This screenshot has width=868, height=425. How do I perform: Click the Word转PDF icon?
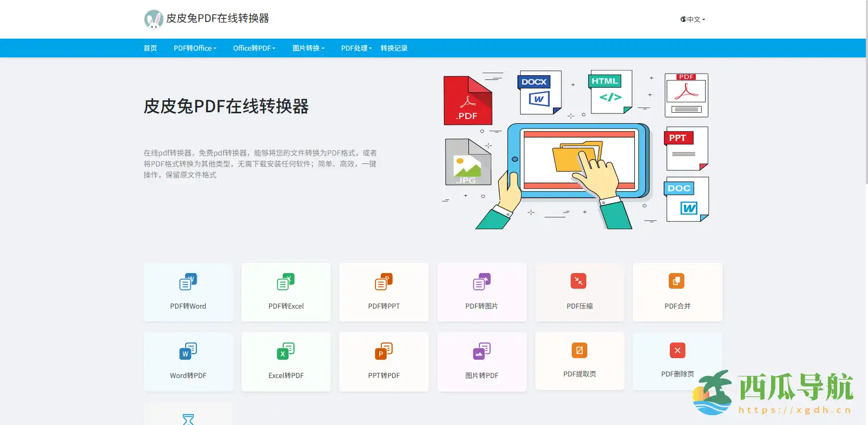tap(188, 351)
